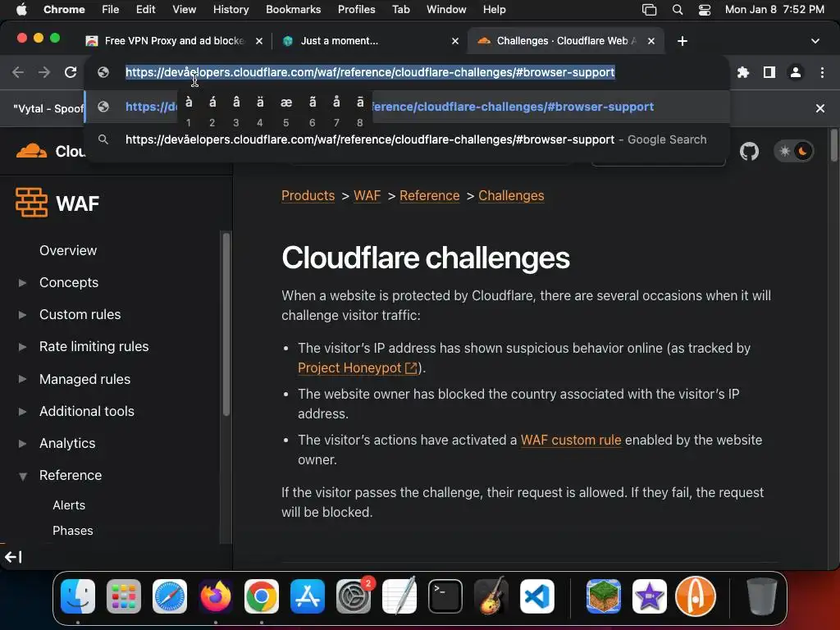Viewport: 840px width, 630px height.
Task: Launch Safari from the dock
Action: [170, 596]
